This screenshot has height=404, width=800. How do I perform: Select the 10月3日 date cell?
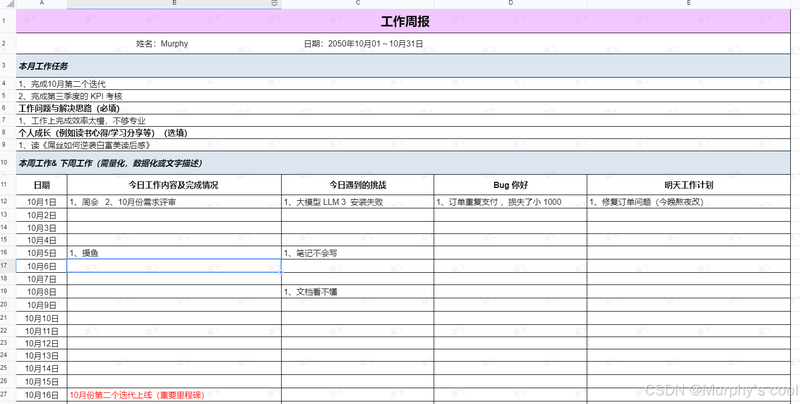(x=41, y=228)
